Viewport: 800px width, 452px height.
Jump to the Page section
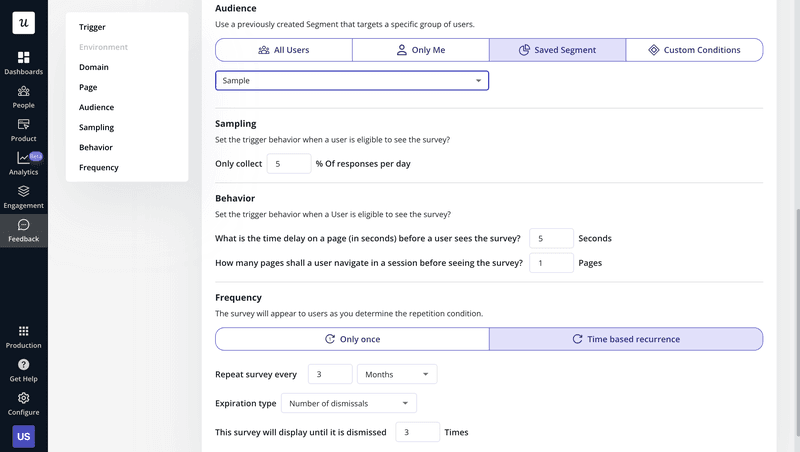88,87
